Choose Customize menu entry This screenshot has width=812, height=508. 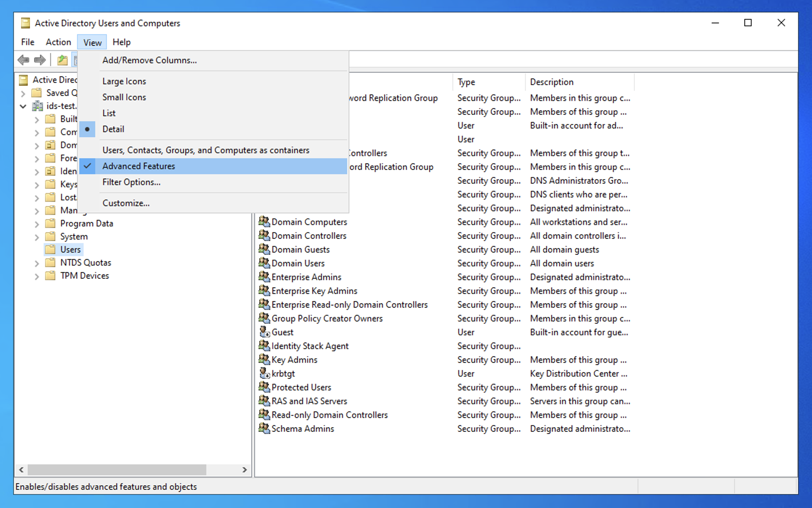(x=213, y=203)
